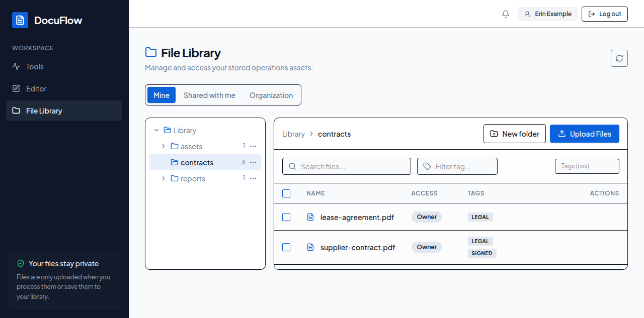Open notifications bell
644x318 pixels.
(506, 14)
